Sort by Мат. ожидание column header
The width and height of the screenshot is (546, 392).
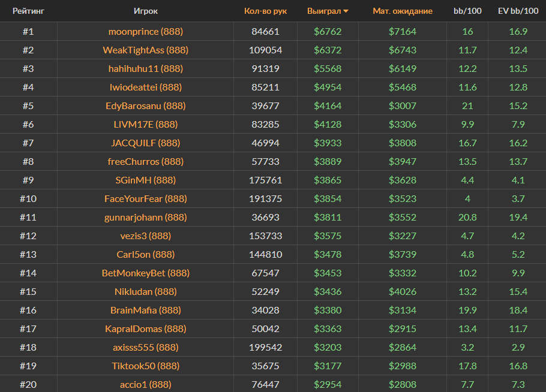pos(402,11)
